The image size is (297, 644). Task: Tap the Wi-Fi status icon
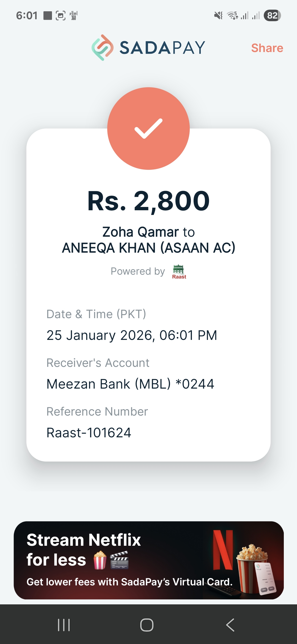point(232,15)
